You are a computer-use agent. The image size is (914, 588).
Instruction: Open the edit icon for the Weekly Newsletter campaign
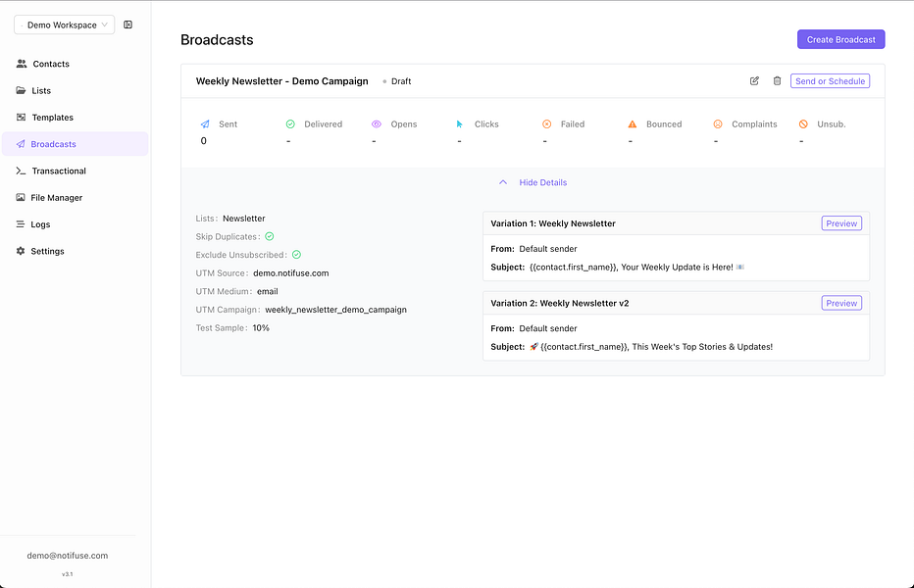754,81
